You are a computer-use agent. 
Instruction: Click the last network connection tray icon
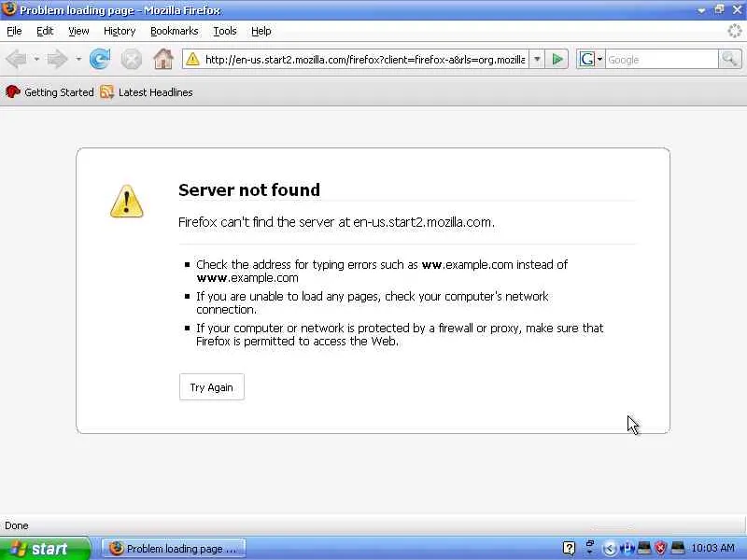tap(678, 548)
